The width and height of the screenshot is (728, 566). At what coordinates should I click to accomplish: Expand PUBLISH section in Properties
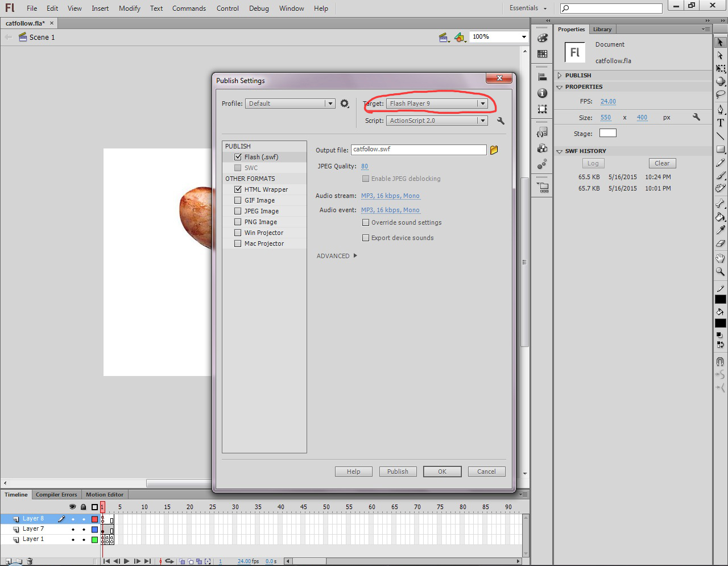pyautogui.click(x=559, y=75)
